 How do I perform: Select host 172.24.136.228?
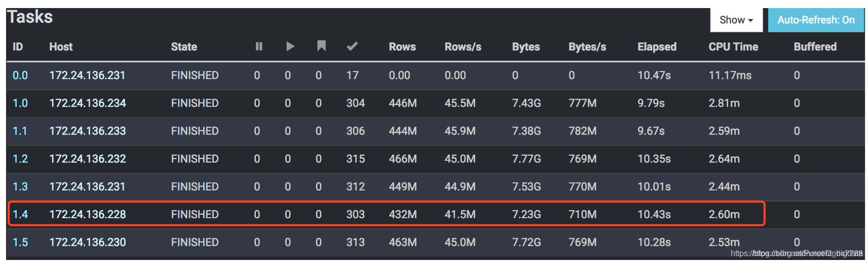(87, 215)
